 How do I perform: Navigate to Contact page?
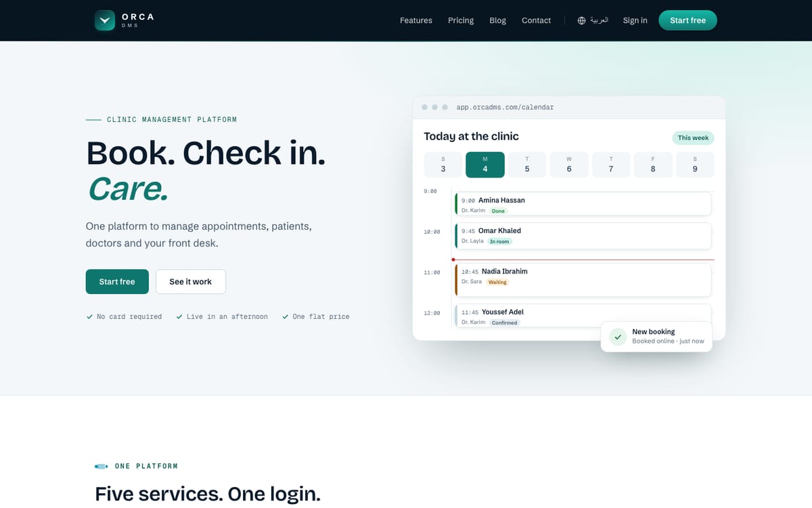tap(537, 20)
